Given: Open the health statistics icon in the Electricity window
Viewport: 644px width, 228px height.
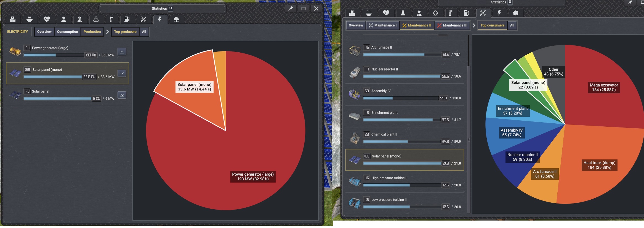Looking at the screenshot, I should point(47,19).
